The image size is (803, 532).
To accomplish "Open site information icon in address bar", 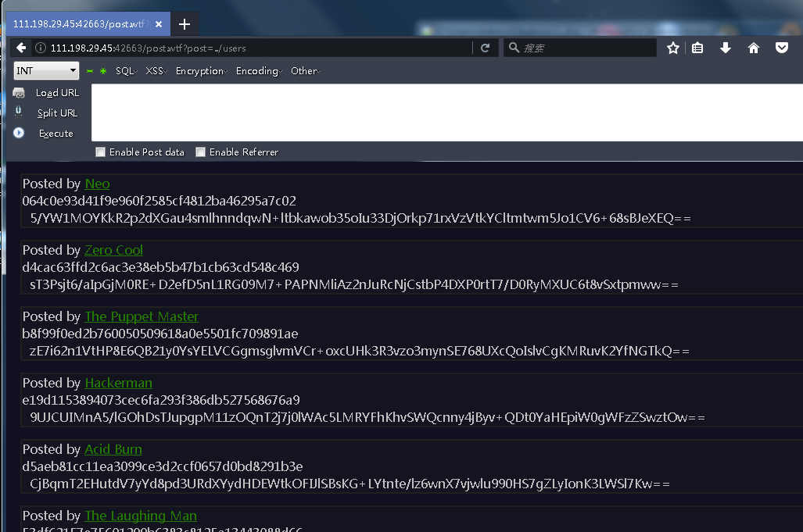I will [41, 48].
